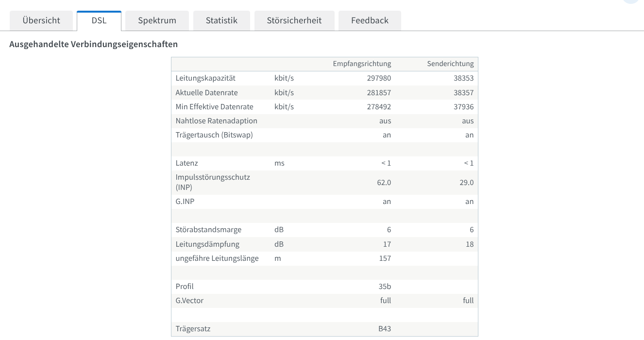The height and width of the screenshot is (340, 644).
Task: Select the Nahtlose Ratenadaption row label
Action: [216, 121]
